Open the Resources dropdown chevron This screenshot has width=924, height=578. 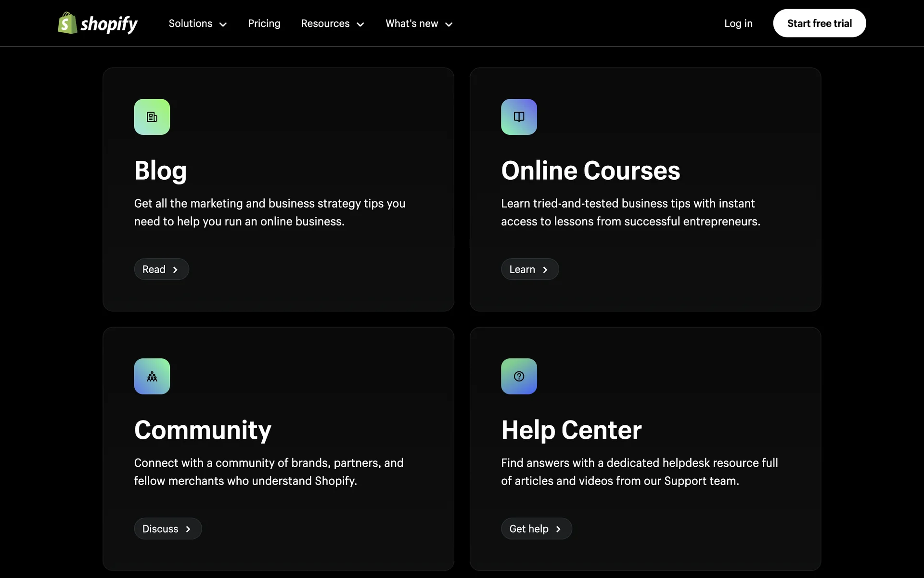pos(360,24)
